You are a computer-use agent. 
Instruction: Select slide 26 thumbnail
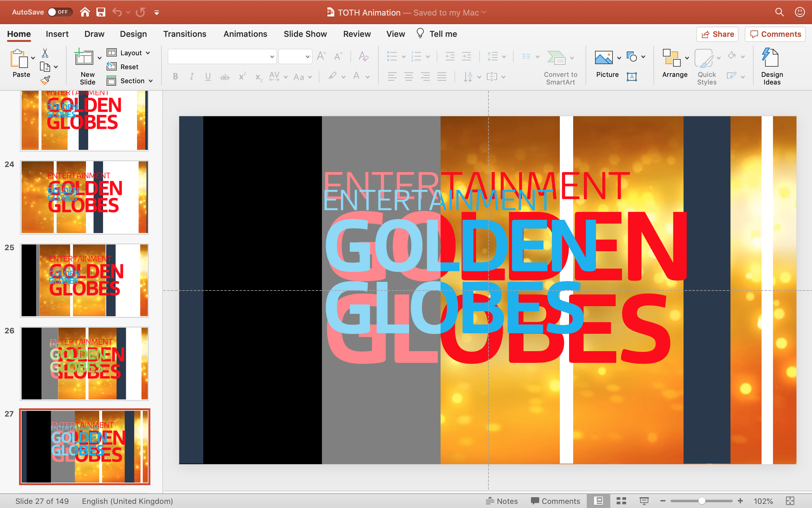pos(84,364)
